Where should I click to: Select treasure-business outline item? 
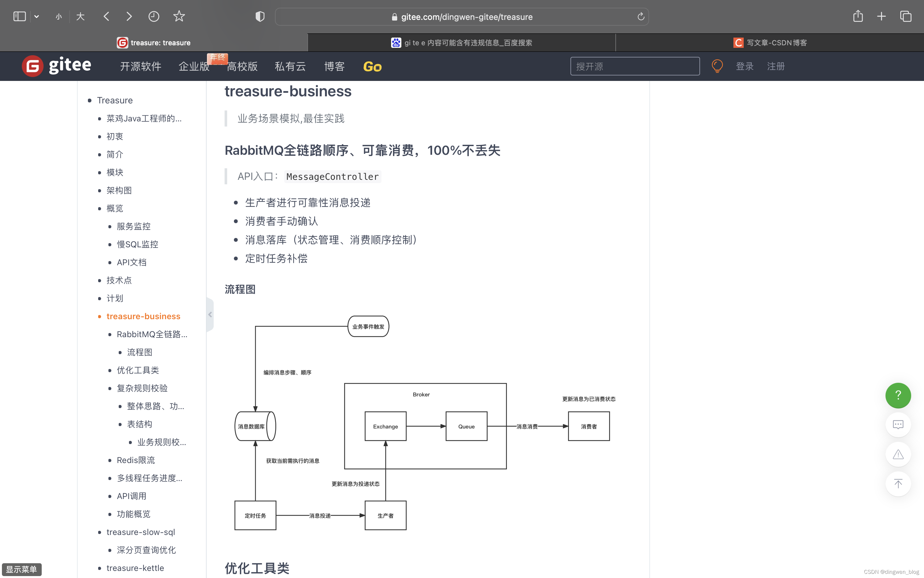143,316
